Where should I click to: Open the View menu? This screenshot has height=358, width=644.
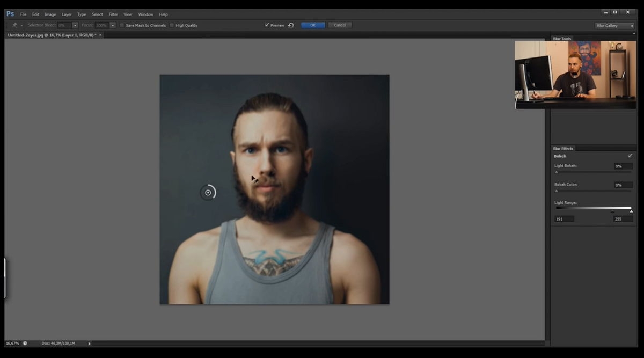pos(128,14)
